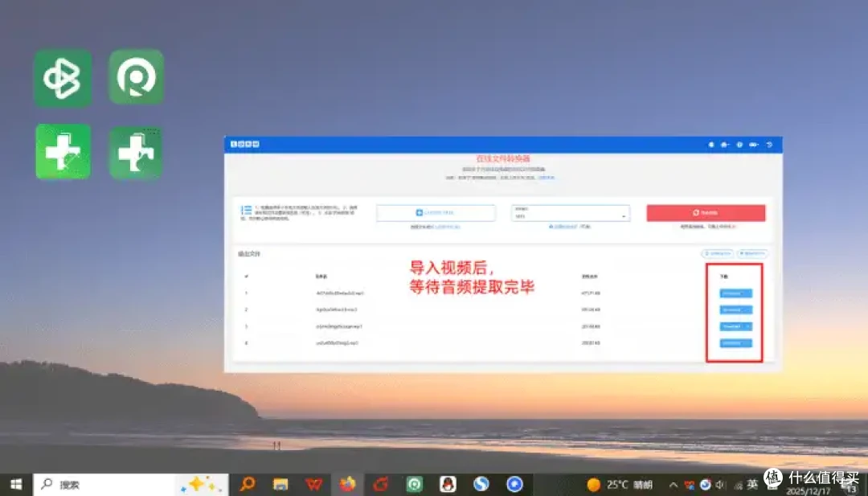Viewport: 868px width, 496px height.
Task: Download the file in row 1
Action: pos(735,293)
